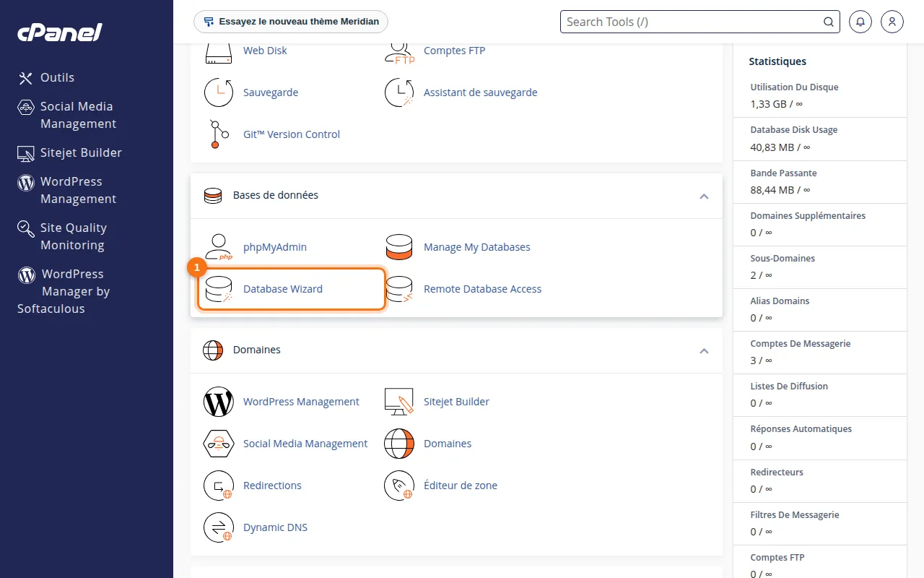
Task: Click the search magnifier icon
Action: click(829, 22)
